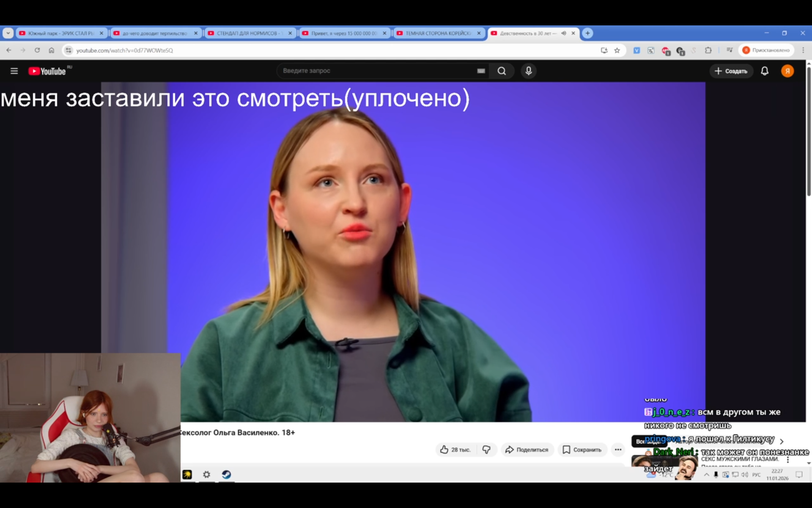
Task: Open the three-dot more actions under video
Action: click(618, 450)
